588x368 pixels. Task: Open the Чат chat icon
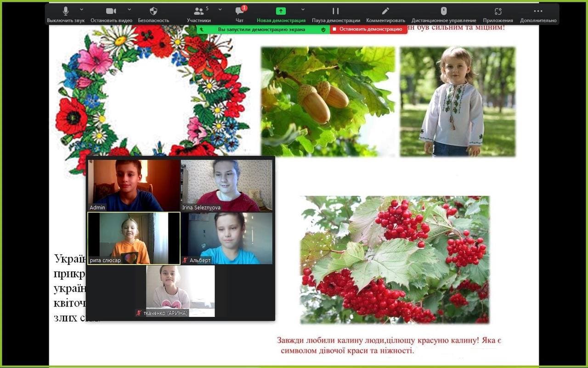(239, 11)
